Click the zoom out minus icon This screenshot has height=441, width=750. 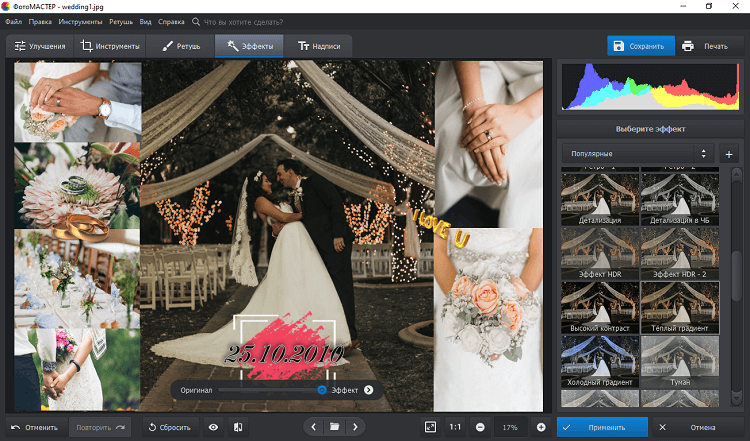pos(480,427)
